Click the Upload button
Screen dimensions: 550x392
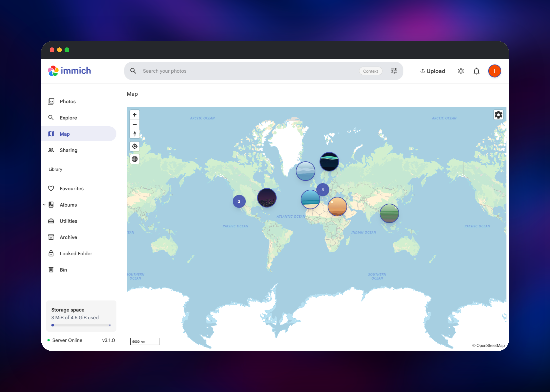point(433,71)
